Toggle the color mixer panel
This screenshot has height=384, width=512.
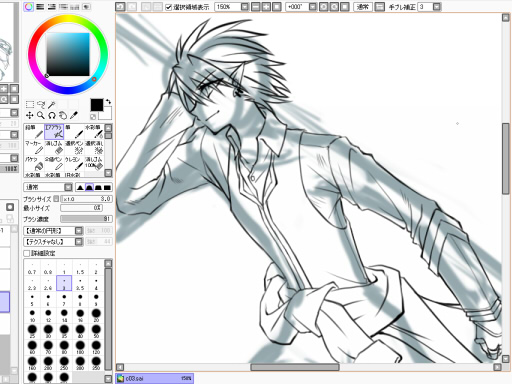(63, 7)
